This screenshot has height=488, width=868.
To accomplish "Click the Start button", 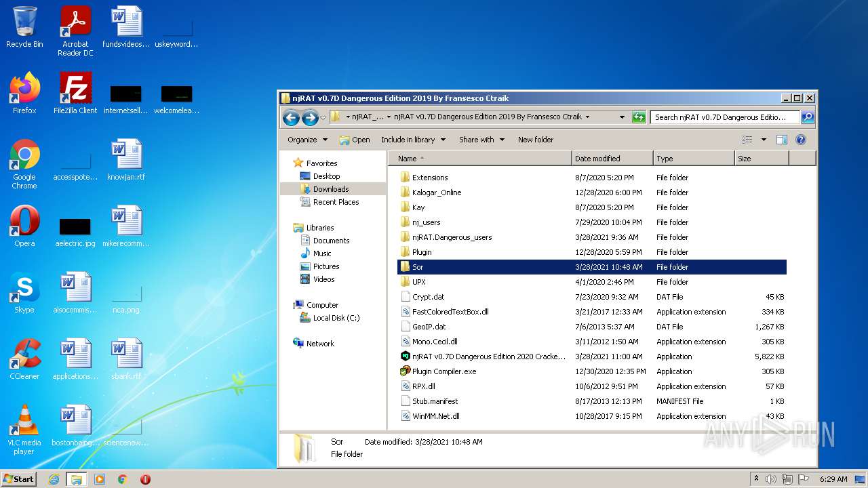I will (x=18, y=479).
